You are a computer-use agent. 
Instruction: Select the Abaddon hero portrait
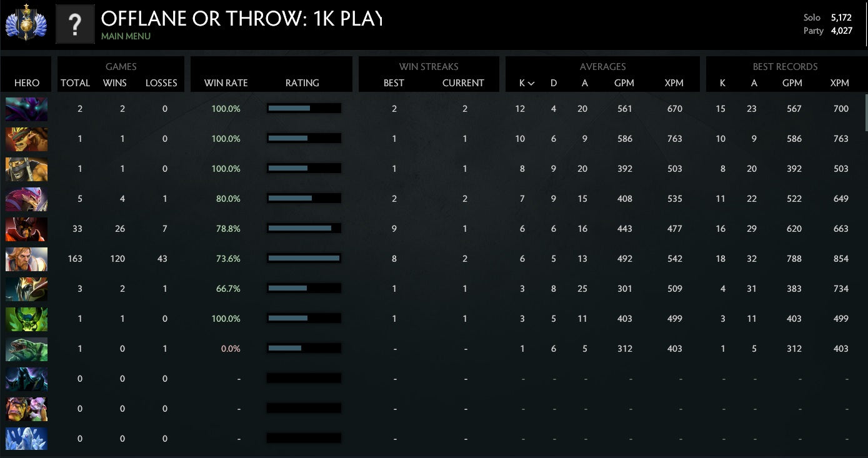26,379
